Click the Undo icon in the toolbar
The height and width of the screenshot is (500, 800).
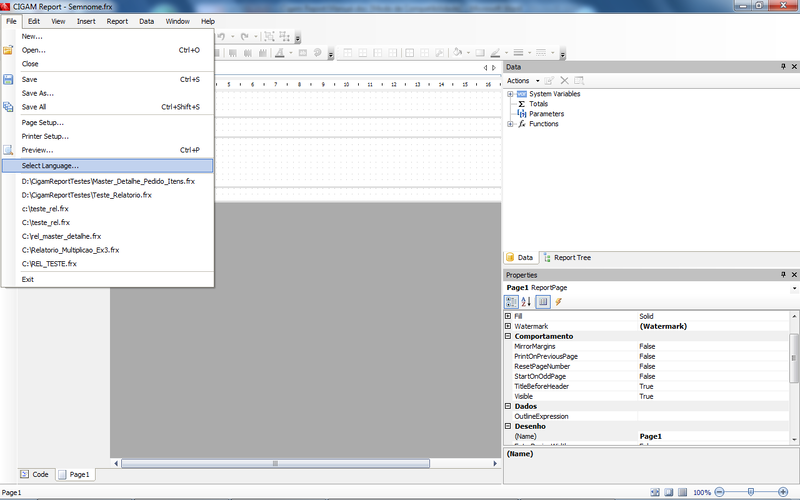pyautogui.click(x=221, y=37)
